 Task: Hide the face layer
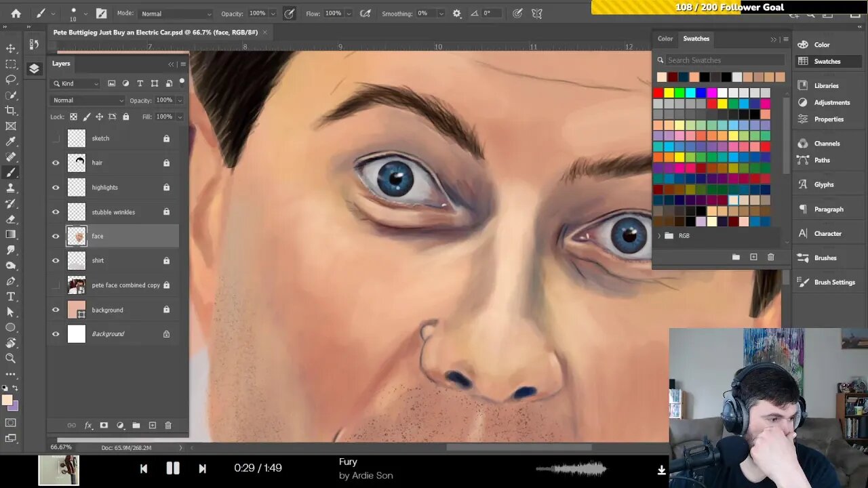(56, 236)
